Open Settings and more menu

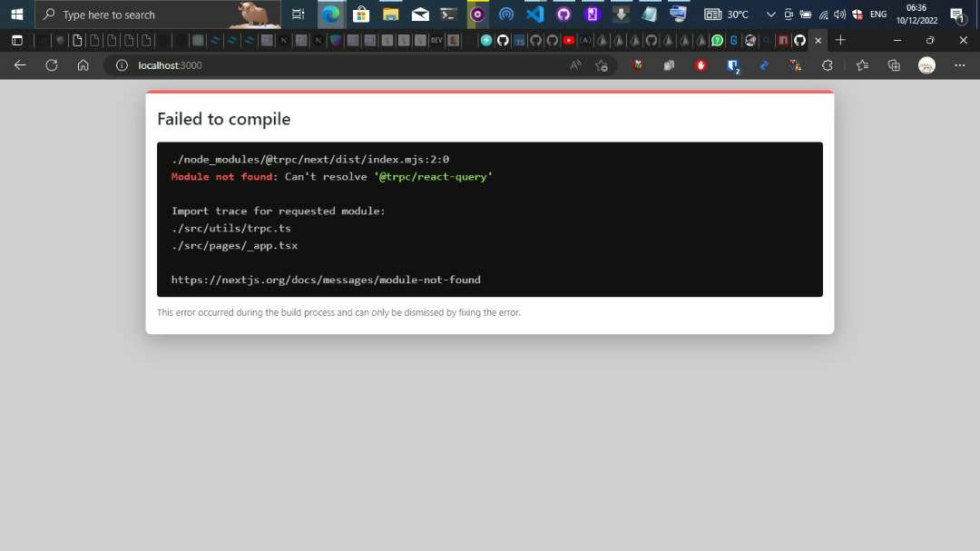(959, 65)
